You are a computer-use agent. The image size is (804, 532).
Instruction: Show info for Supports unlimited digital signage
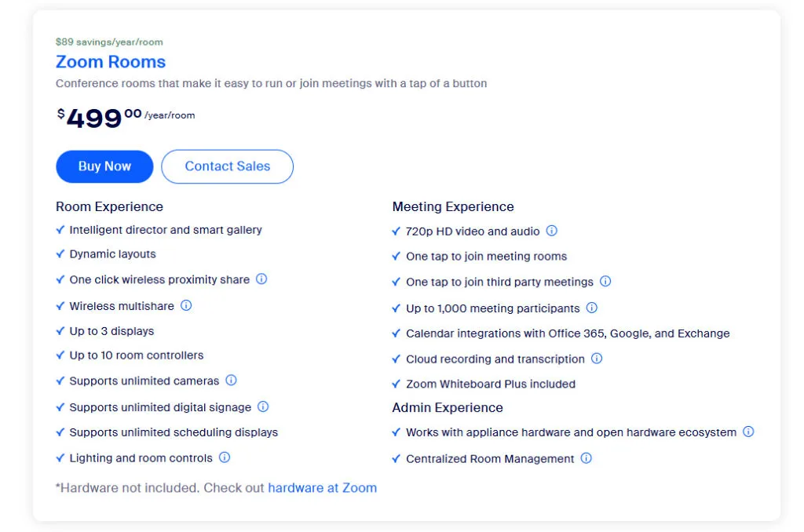263,406
